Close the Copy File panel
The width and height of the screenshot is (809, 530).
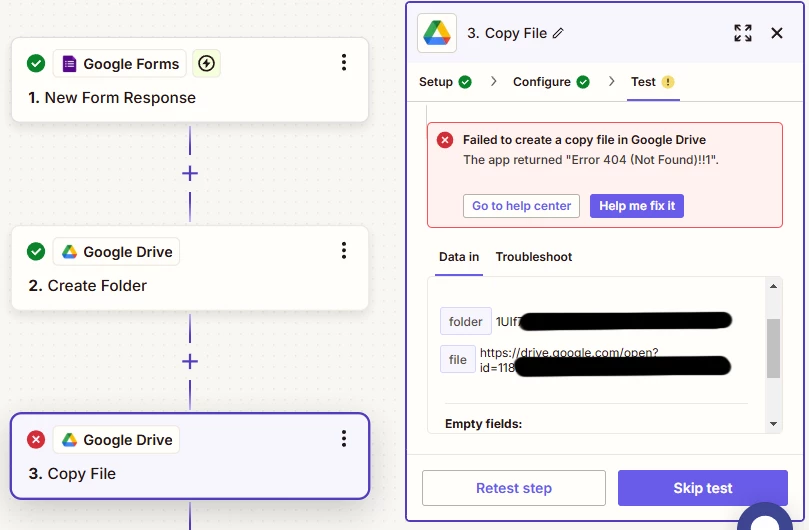[776, 33]
